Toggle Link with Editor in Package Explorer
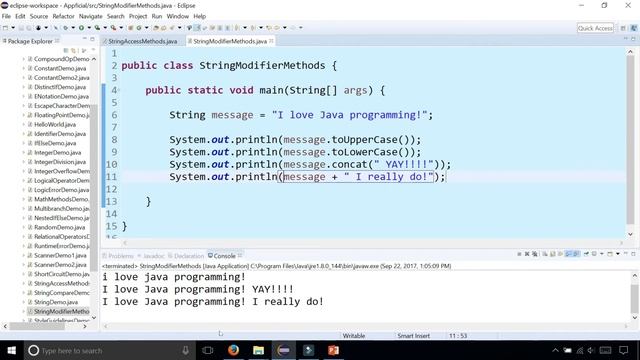Image resolution: width=640 pixels, height=360 pixels. coord(74,50)
